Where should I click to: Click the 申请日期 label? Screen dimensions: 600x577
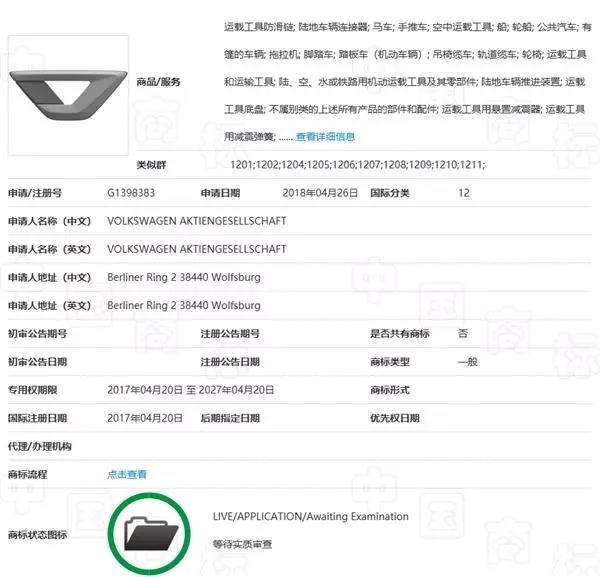220,193
